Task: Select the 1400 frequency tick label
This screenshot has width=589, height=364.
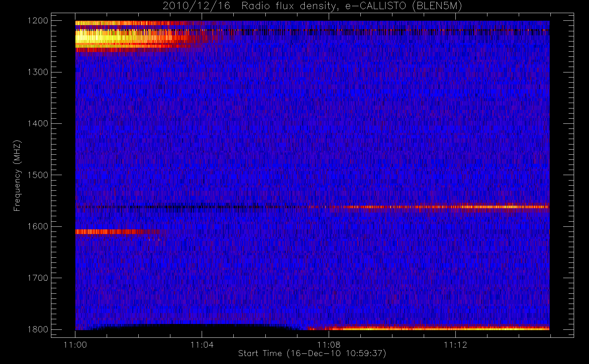Action: coord(38,123)
